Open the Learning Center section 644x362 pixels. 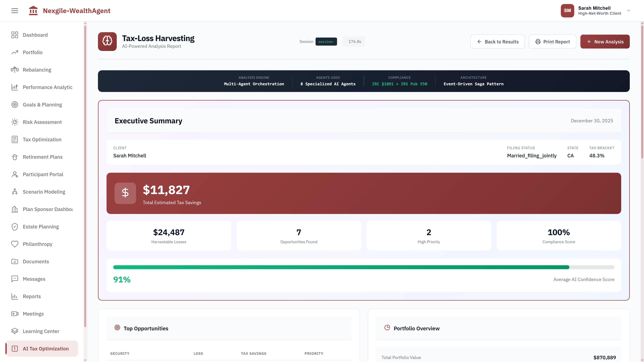[x=41, y=331]
